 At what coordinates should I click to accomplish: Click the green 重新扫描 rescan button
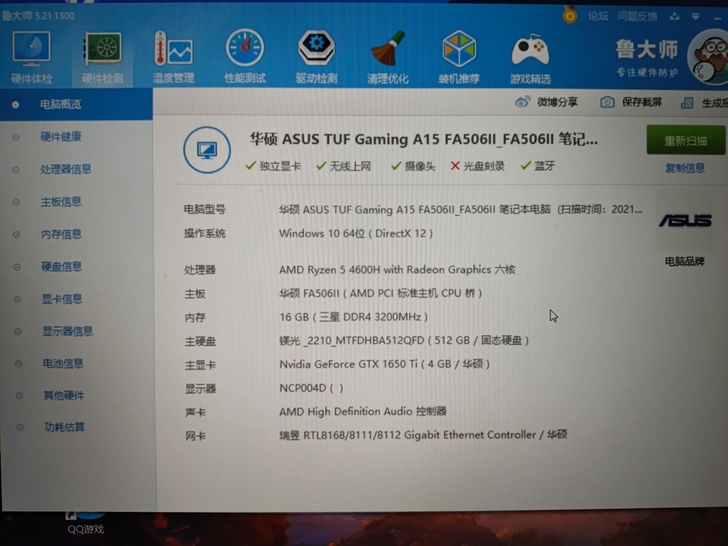point(686,140)
